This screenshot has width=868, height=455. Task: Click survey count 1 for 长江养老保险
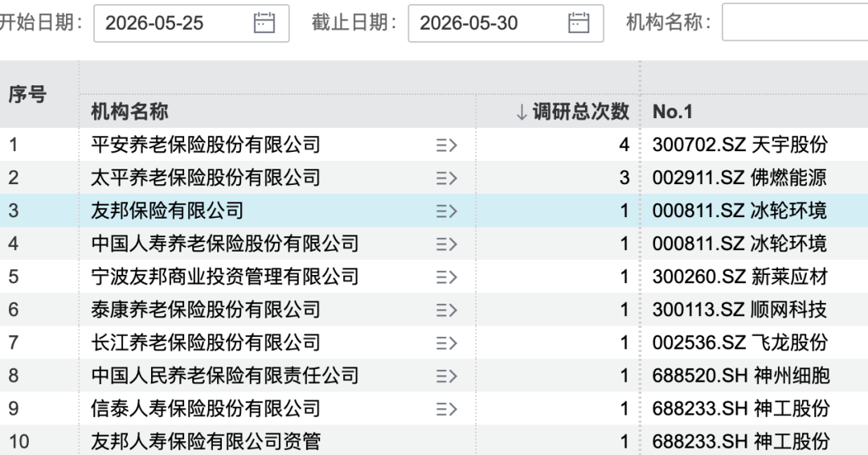(x=624, y=342)
